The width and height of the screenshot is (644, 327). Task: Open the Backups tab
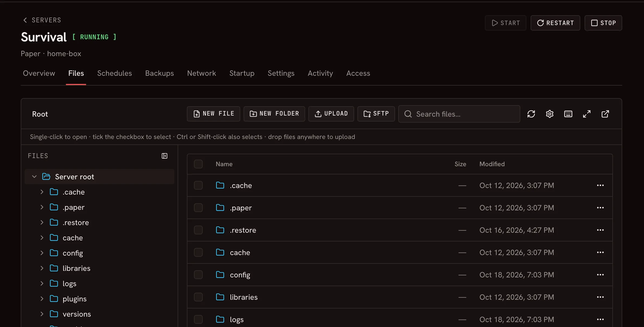click(x=159, y=73)
